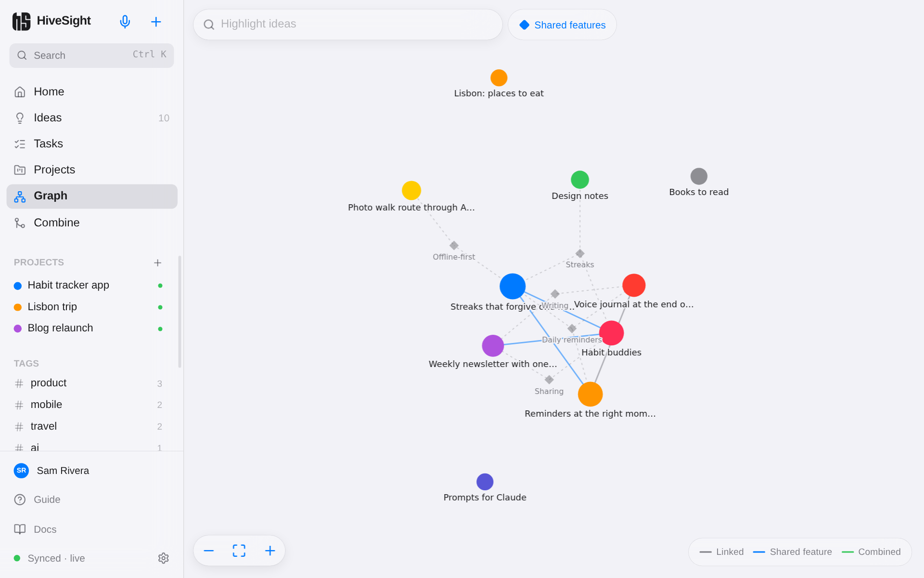Open the Guide help icon
This screenshot has height=578, width=924.
(x=20, y=499)
